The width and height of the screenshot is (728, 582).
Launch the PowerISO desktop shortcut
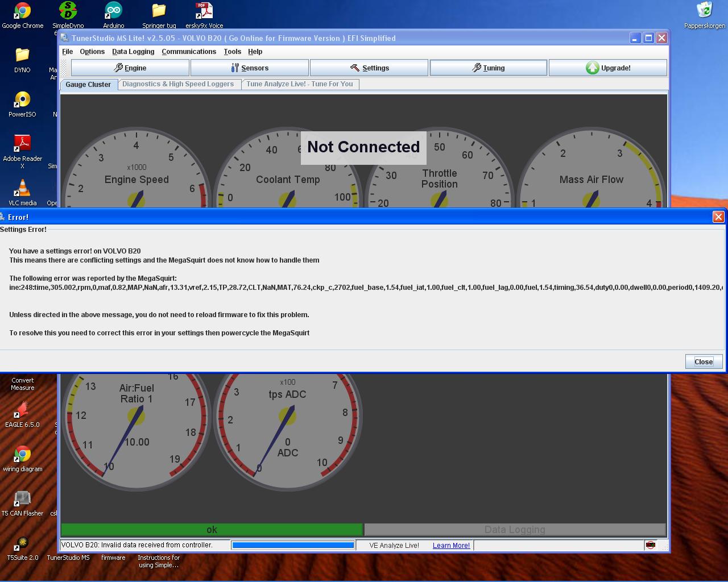(x=22, y=104)
